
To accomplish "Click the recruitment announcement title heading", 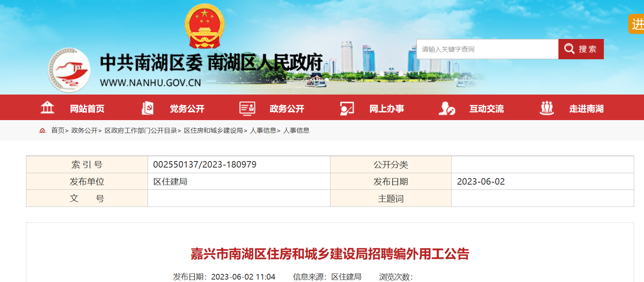I will pos(330,254).
